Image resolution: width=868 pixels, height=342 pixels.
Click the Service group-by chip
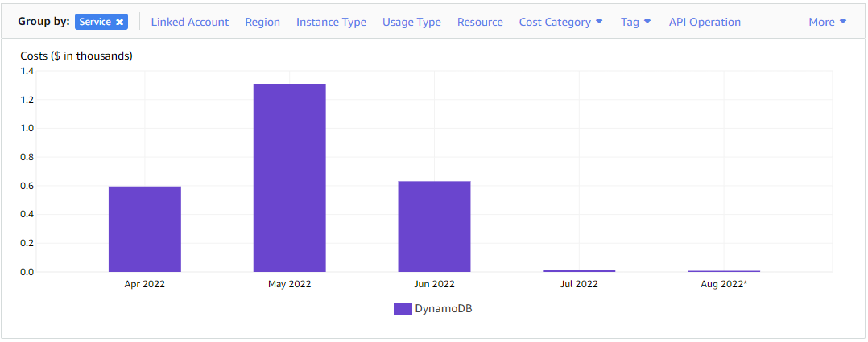click(x=95, y=23)
